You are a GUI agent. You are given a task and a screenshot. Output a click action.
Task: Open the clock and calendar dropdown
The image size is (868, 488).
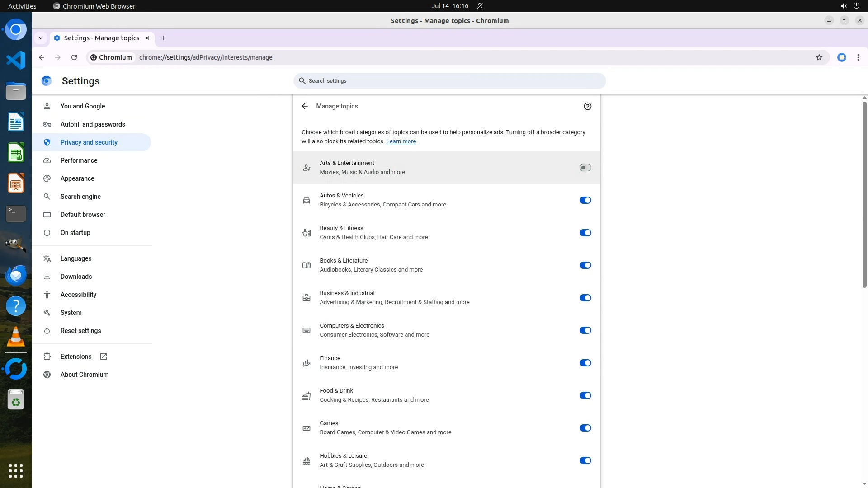(x=449, y=6)
